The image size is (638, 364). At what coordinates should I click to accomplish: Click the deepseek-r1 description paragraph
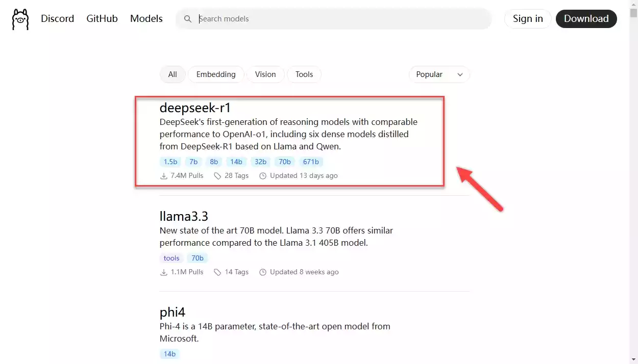[x=288, y=134]
